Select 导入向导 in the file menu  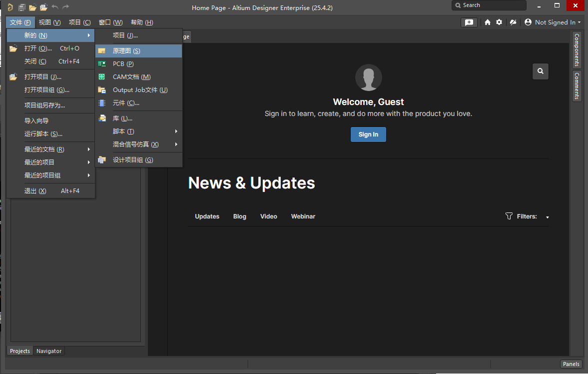pyautogui.click(x=50, y=121)
